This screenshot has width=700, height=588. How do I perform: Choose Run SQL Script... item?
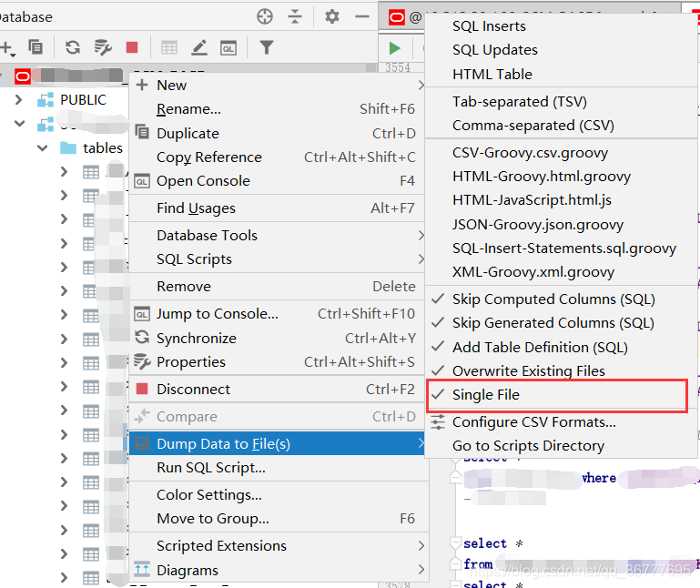(x=279, y=468)
